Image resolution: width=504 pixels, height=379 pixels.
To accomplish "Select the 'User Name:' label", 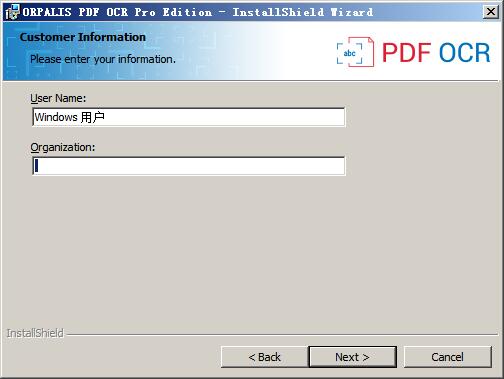I will [x=58, y=98].
